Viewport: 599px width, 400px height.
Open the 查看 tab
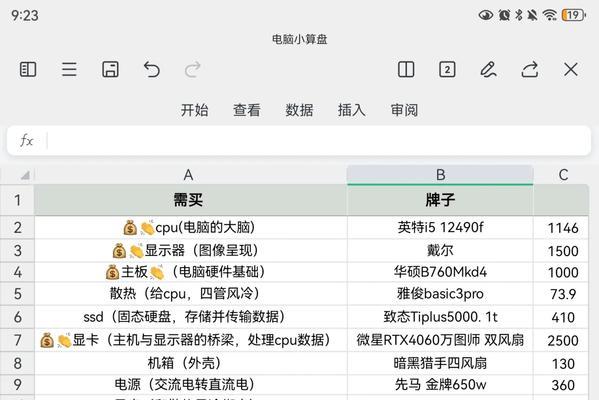coord(247,110)
